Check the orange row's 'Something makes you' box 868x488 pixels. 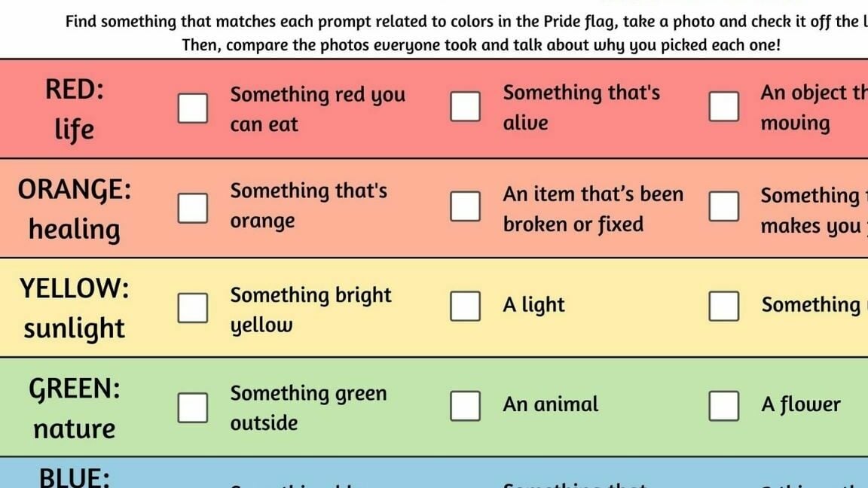[x=723, y=206]
